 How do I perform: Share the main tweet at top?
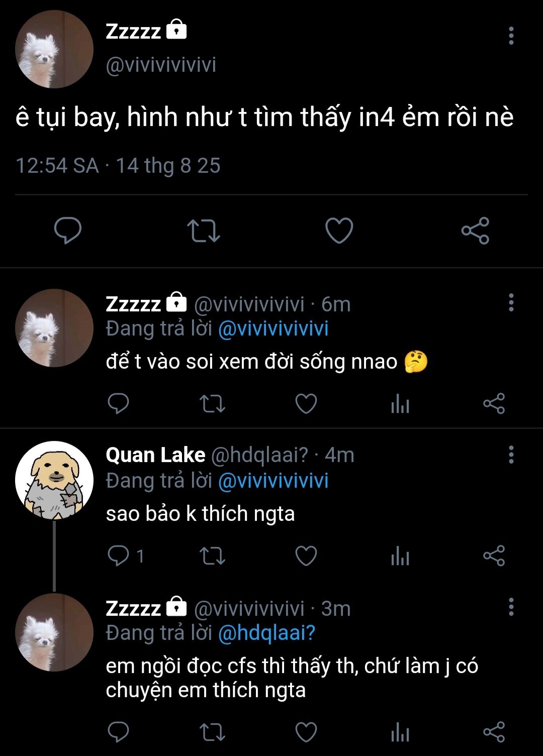tap(475, 231)
